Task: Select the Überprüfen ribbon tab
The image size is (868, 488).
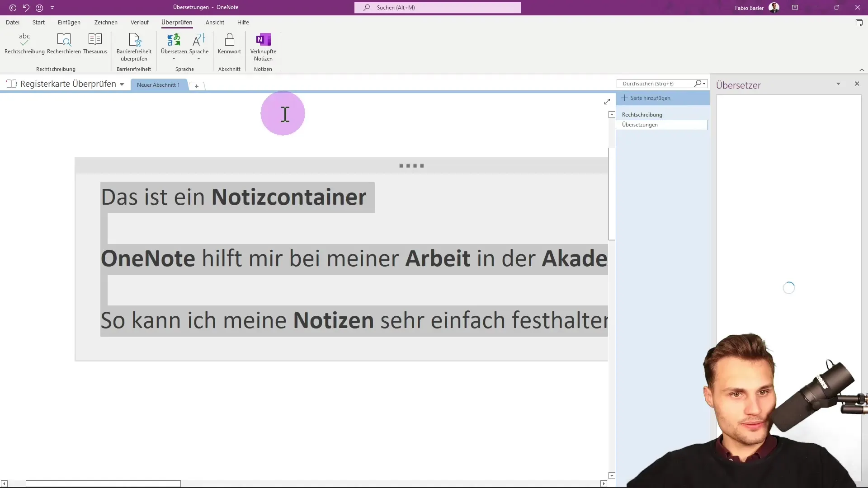Action: click(176, 22)
